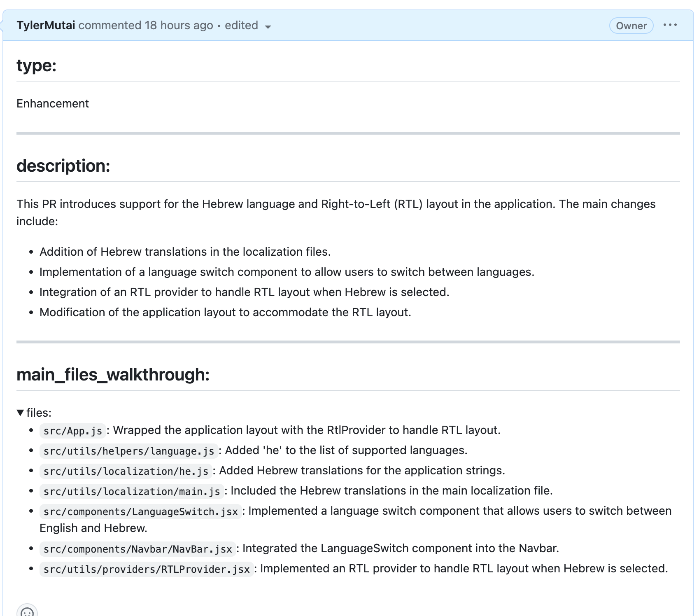This screenshot has width=699, height=616.
Task: Click the Owner badge
Action: [x=631, y=26]
